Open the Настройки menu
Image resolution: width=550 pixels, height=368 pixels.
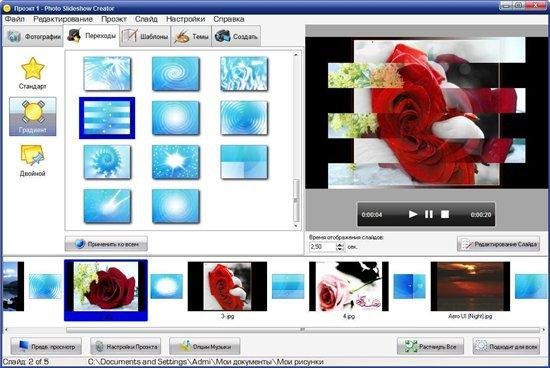[185, 19]
